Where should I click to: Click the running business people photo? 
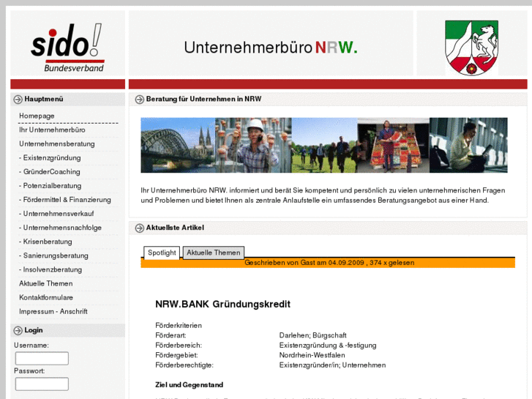click(325, 145)
